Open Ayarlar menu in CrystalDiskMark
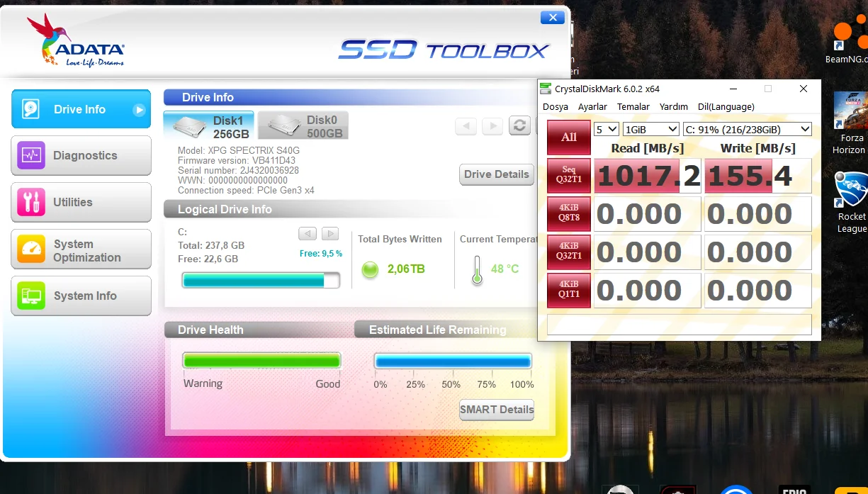This screenshot has height=494, width=868. (x=592, y=106)
